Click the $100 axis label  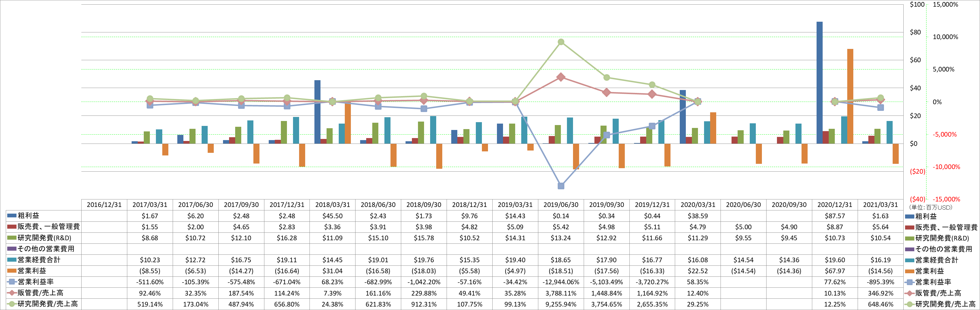(x=917, y=5)
